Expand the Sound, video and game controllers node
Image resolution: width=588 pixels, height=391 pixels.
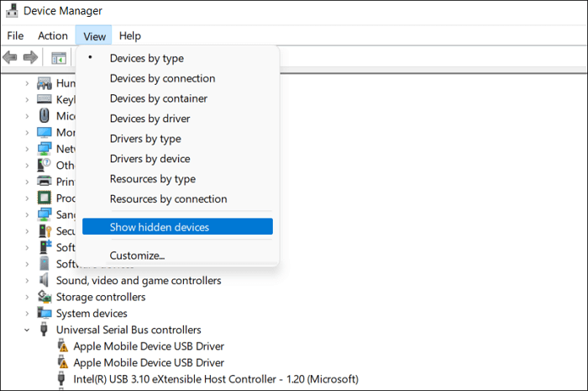(27, 280)
